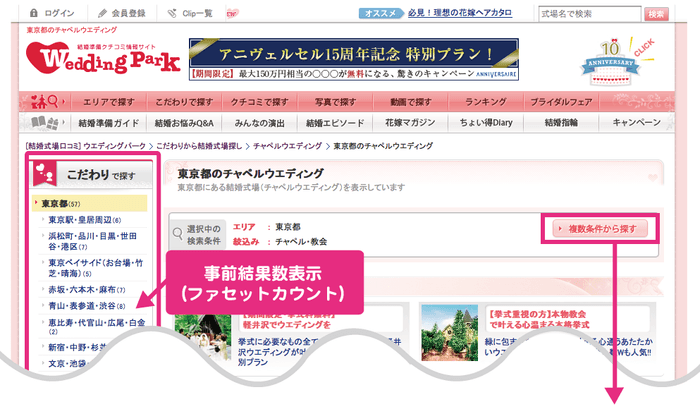The width and height of the screenshot is (700, 407).
Task: Open 【挙式重視の方】本物教会 listing link
Action: [539, 319]
